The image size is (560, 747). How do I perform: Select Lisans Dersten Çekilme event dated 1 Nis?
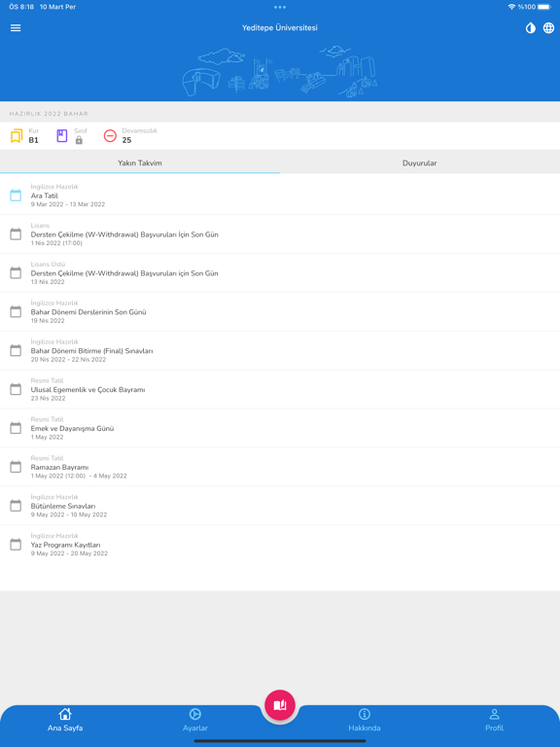tap(280, 233)
